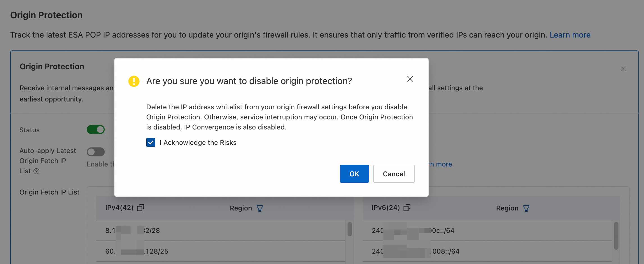Viewport: 644px width, 264px height.
Task: Click the IPv4(42) column header
Action: (119, 208)
